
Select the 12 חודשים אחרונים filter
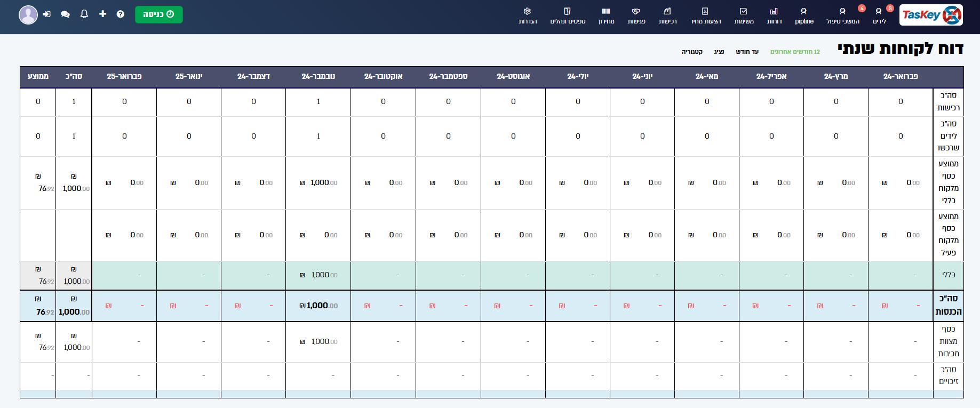(795, 52)
